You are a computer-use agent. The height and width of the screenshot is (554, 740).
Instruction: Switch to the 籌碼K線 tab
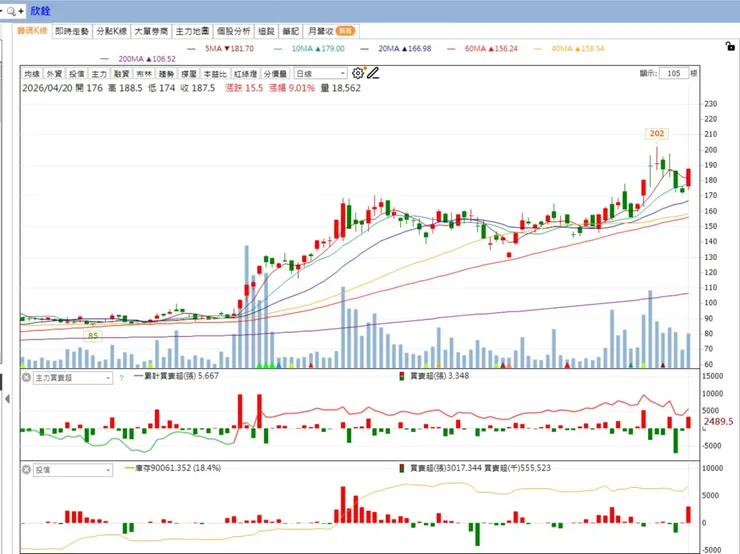32,31
